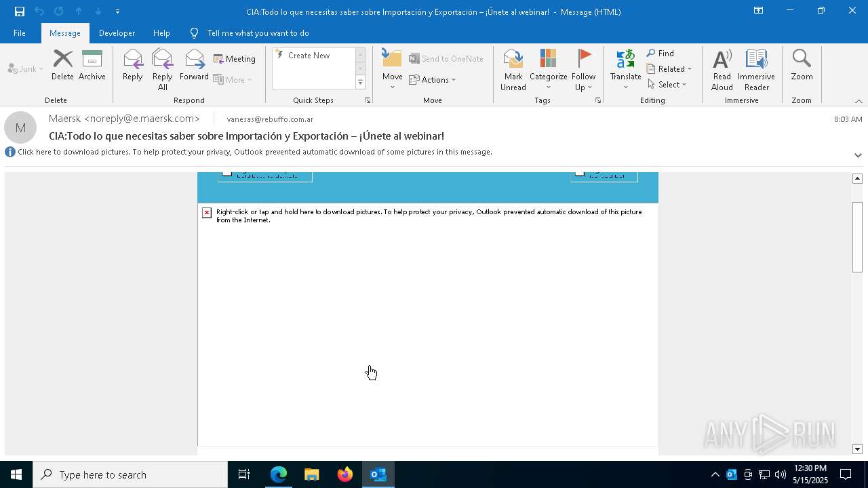
Task: Open the Actions dropdown
Action: 433,79
